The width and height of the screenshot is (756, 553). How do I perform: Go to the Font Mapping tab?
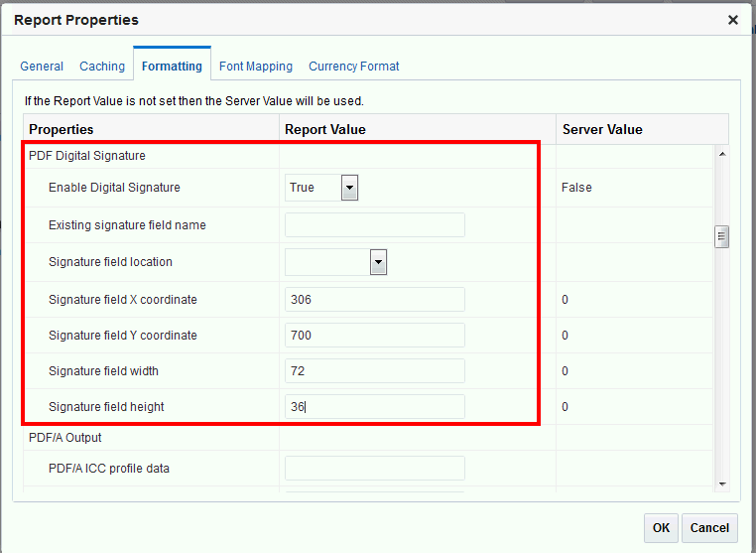256,67
